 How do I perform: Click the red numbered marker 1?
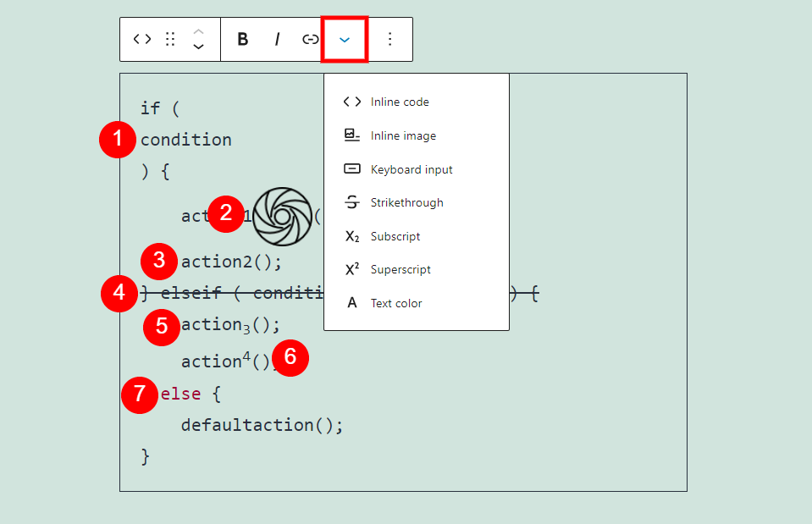118,140
